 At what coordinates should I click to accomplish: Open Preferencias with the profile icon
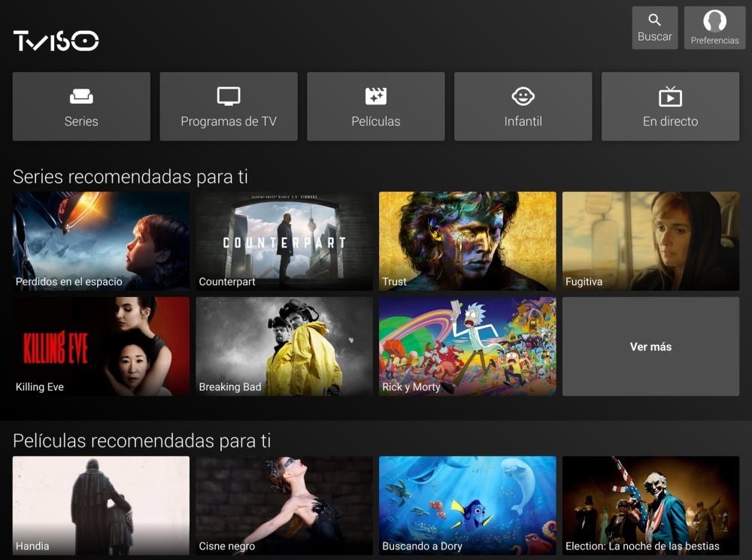coord(714,21)
